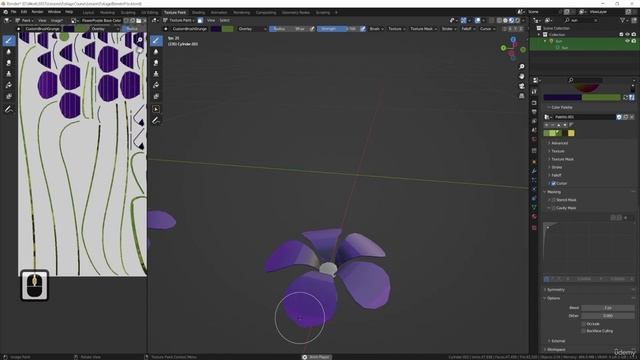Select the Draw brush tool in 3D viewport
Image resolution: width=640 pixels, height=360 pixels.
tap(156, 40)
